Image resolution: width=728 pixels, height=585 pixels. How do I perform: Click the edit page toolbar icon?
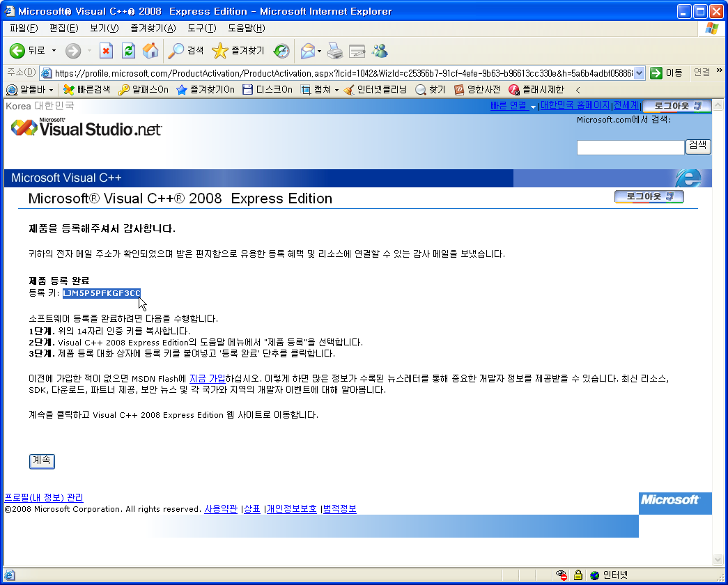357,51
